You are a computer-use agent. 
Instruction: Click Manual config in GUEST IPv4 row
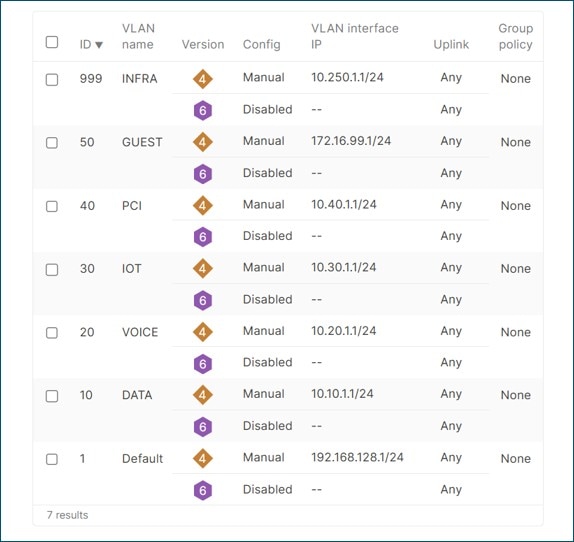click(x=264, y=141)
